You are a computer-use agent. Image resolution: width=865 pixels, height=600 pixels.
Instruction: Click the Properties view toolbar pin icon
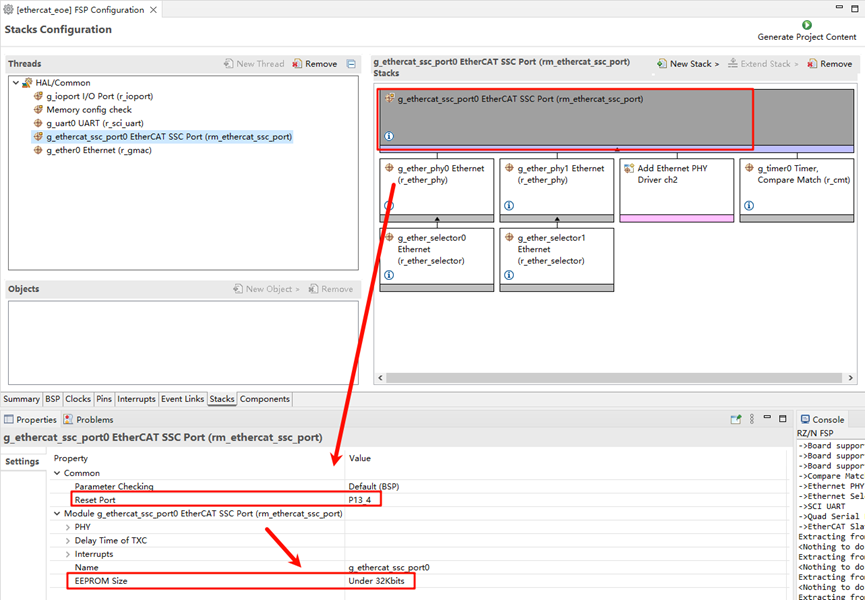pos(735,419)
